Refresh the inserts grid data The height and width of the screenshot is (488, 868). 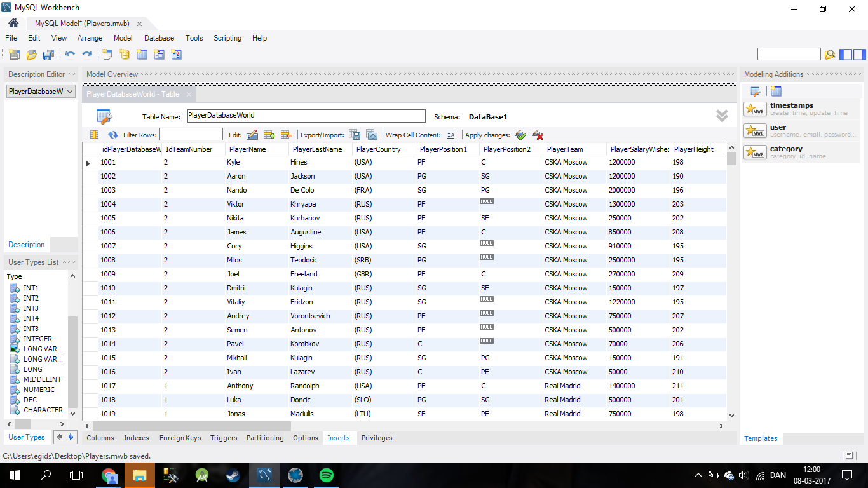pyautogui.click(x=113, y=135)
